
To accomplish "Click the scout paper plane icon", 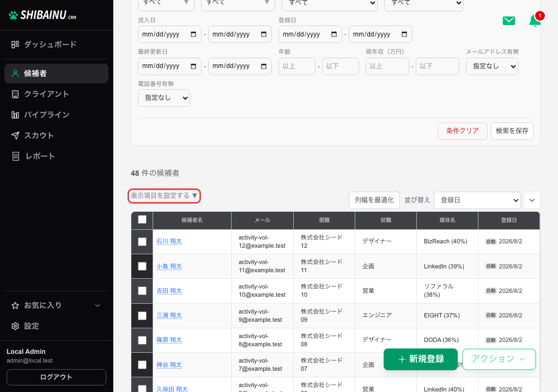I will tap(15, 135).
